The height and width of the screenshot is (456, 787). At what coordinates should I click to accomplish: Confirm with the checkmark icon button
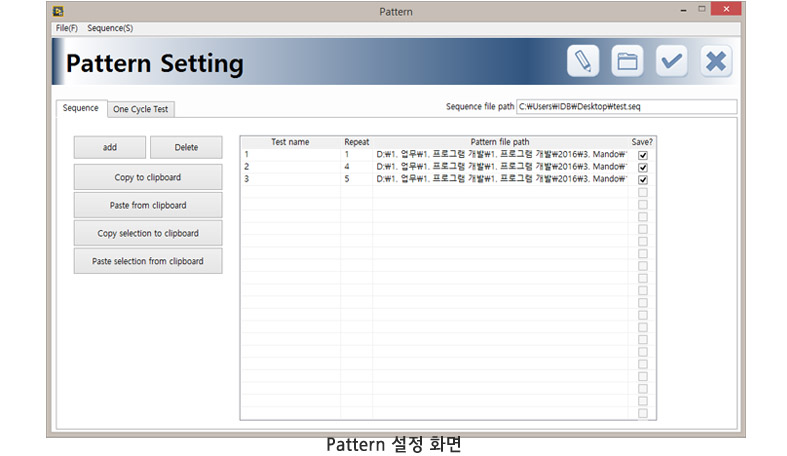coord(672,61)
